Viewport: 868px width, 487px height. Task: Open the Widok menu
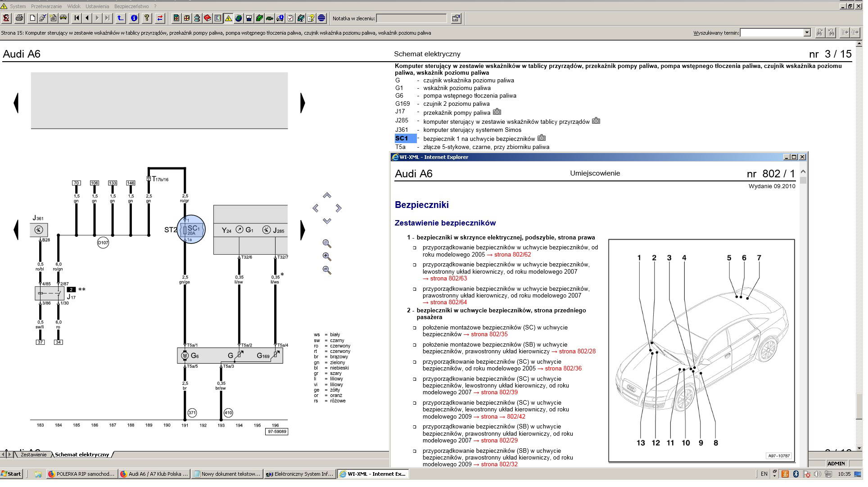pos(74,6)
